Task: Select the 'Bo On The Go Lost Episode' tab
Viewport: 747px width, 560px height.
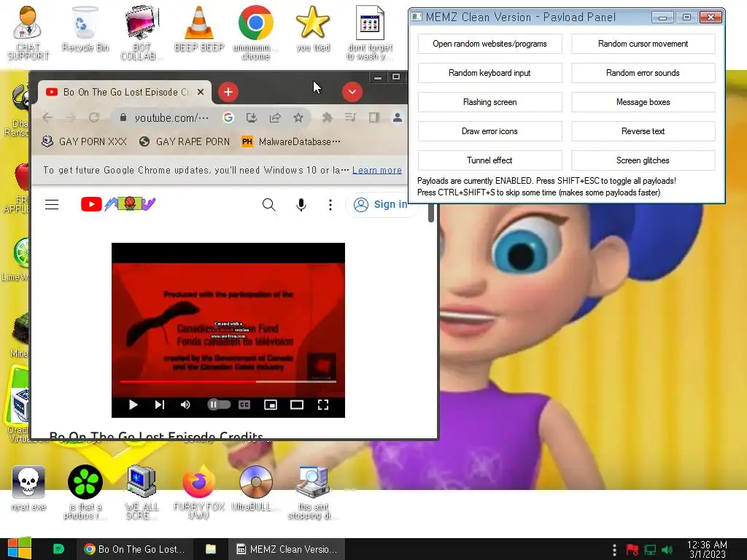Action: point(125,93)
